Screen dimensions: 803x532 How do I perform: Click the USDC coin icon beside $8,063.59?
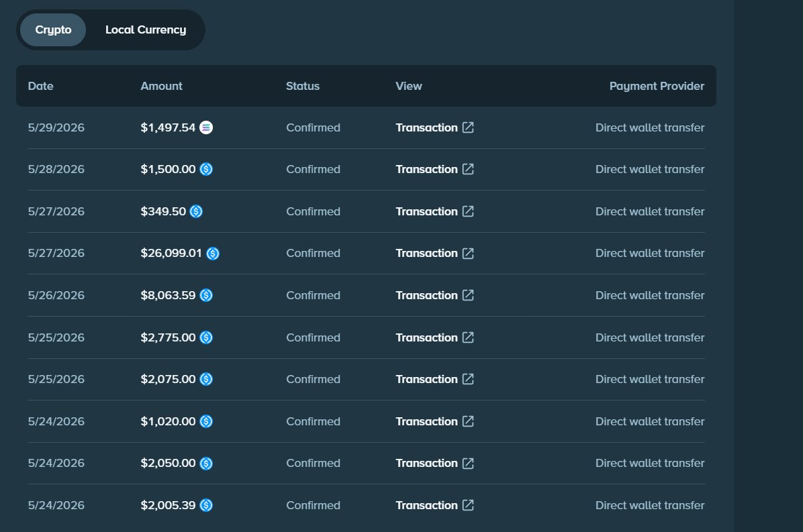[206, 295]
